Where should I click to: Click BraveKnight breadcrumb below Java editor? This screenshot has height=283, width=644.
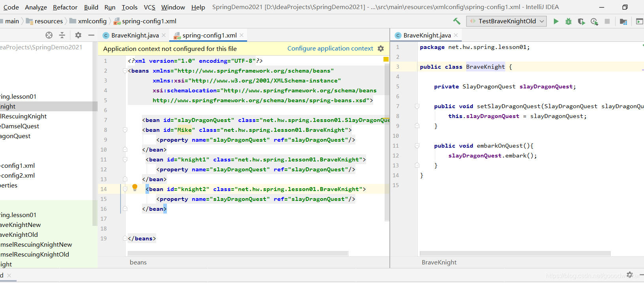click(x=439, y=262)
